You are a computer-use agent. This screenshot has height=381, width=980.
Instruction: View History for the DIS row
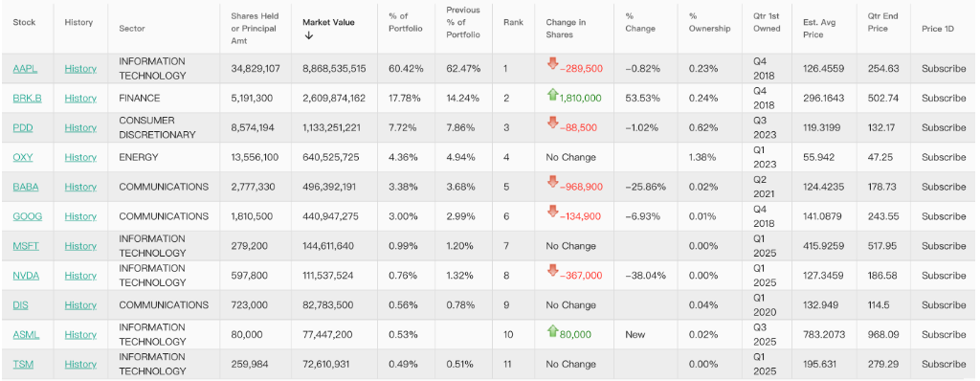pyautogui.click(x=80, y=305)
